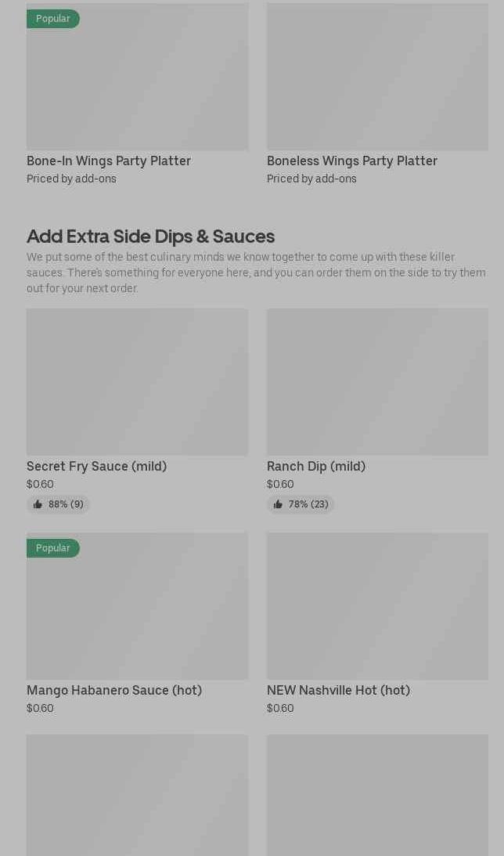
Task: Click the Popular badge on Mango Habanero Sauce
Action: (x=52, y=548)
